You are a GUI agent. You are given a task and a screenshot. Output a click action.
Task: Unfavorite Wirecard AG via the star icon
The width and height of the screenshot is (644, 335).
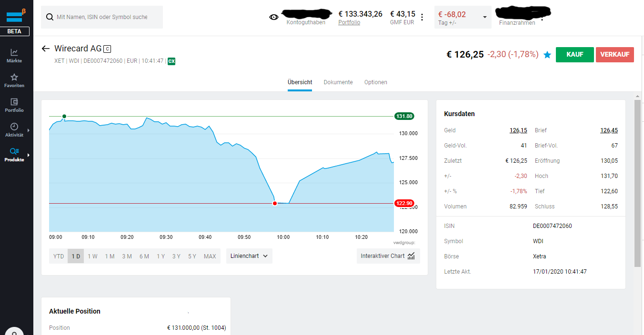(547, 55)
